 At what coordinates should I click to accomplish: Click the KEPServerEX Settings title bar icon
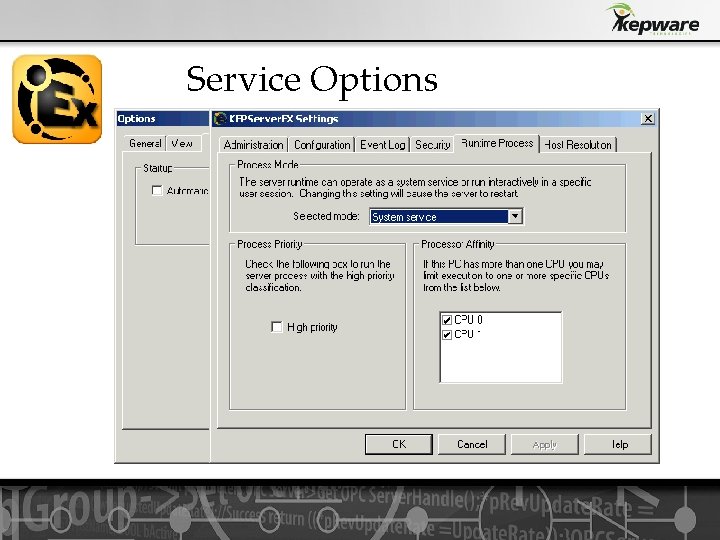click(x=220, y=118)
